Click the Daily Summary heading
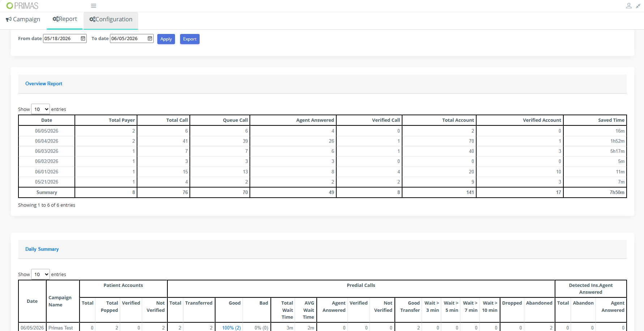This screenshot has width=644, height=331. [42, 249]
